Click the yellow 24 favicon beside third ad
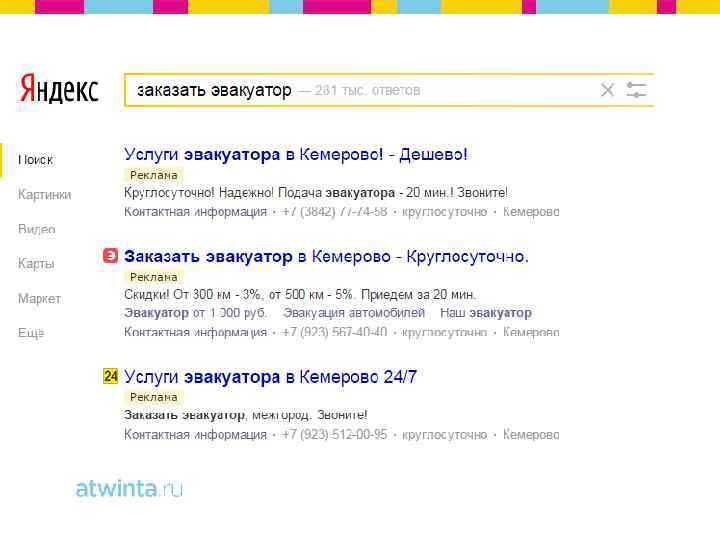This screenshot has width=720, height=540. pyautogui.click(x=110, y=376)
